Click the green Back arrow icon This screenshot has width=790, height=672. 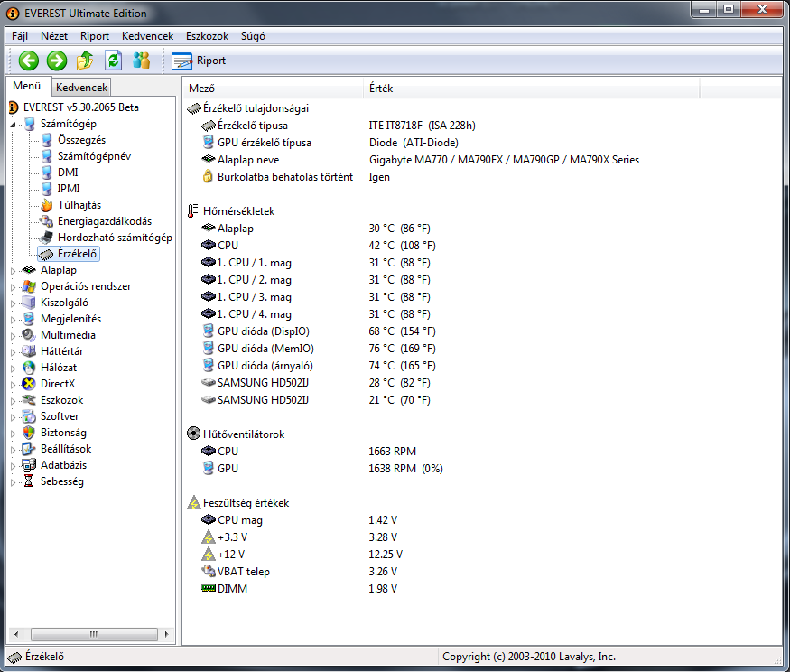tap(29, 61)
